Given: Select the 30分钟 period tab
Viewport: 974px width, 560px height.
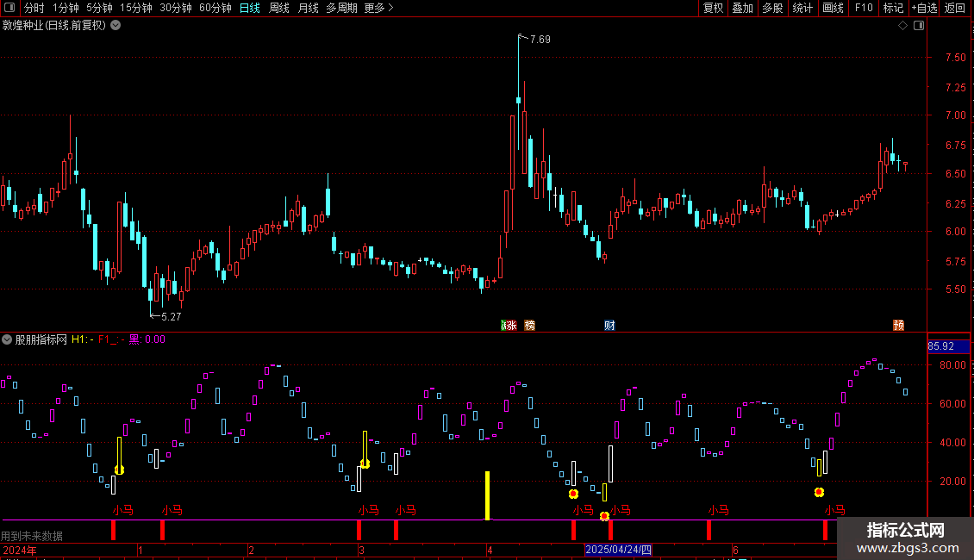Looking at the screenshot, I should 176,8.
